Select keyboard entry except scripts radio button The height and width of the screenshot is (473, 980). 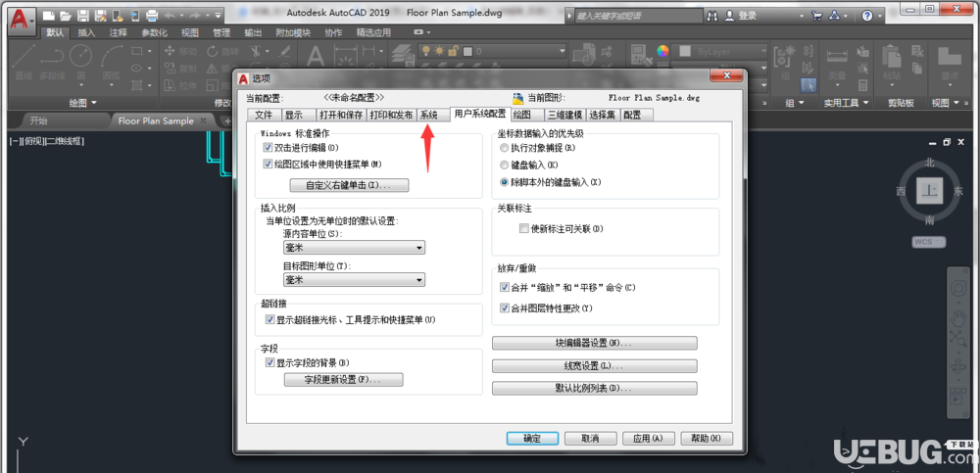(x=505, y=182)
